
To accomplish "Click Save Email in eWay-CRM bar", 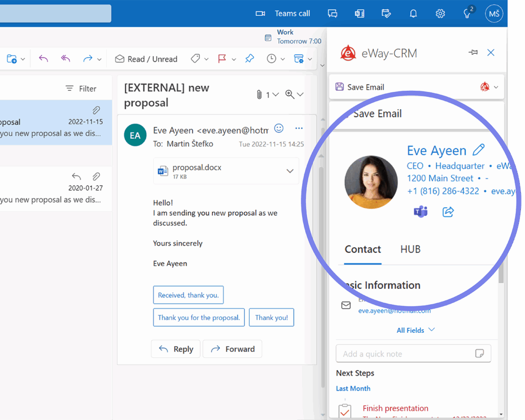I will [359, 87].
